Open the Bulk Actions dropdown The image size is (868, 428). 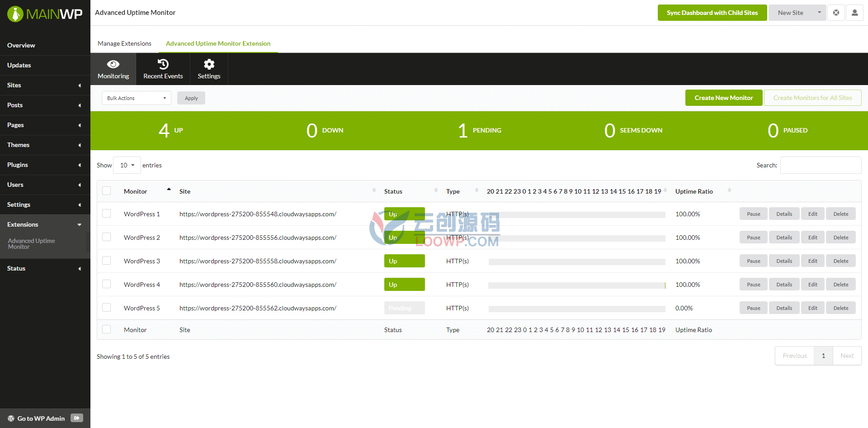137,98
